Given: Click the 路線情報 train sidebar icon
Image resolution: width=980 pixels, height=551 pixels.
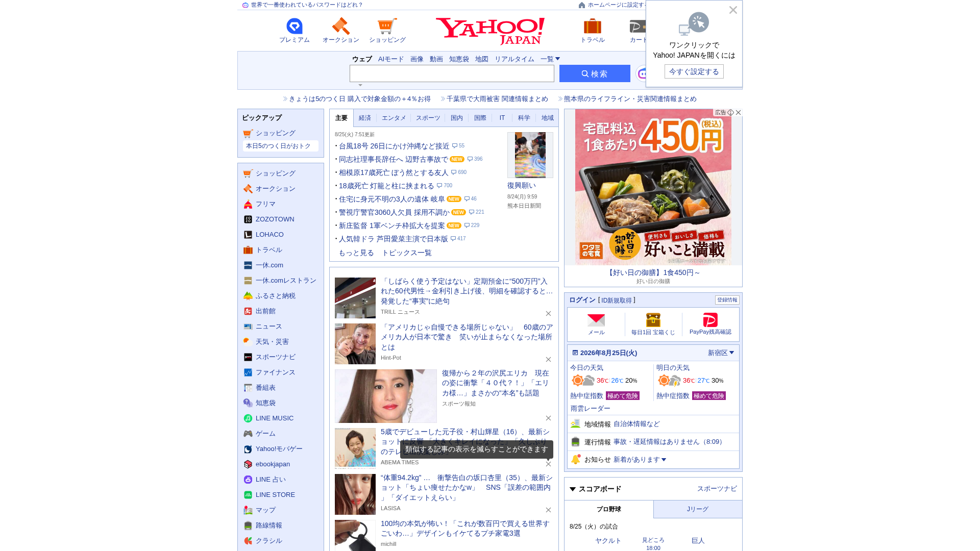Looking at the screenshot, I should (x=248, y=525).
